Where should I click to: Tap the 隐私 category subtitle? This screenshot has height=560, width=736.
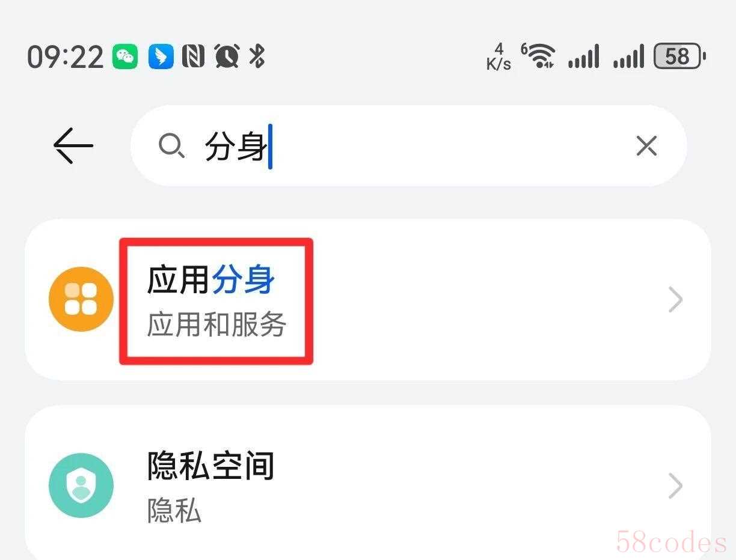(174, 511)
